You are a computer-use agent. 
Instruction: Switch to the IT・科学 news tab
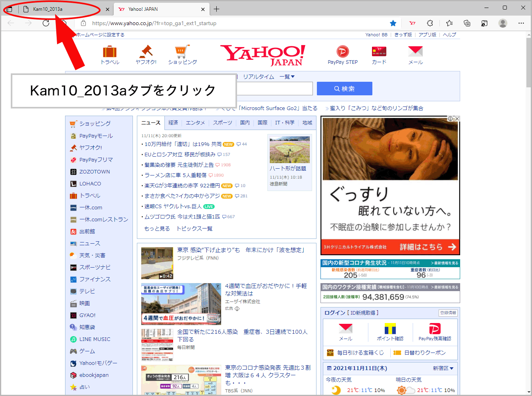(285, 123)
